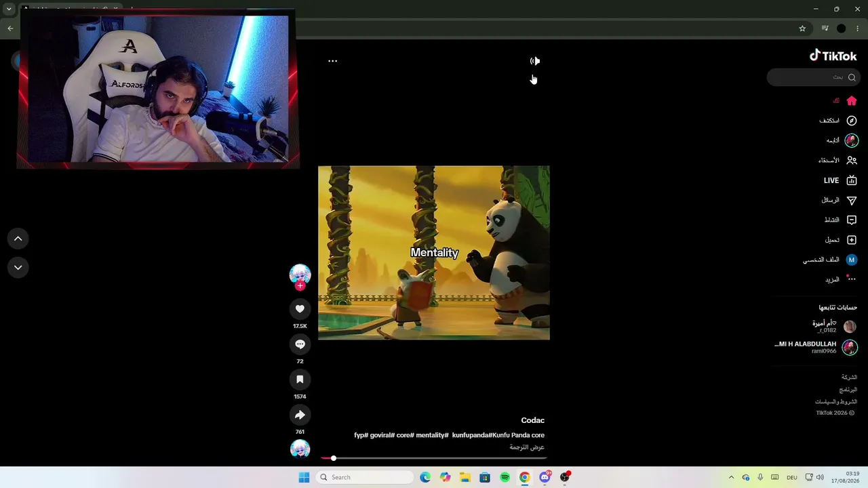Open the Codac creator name

click(533, 420)
